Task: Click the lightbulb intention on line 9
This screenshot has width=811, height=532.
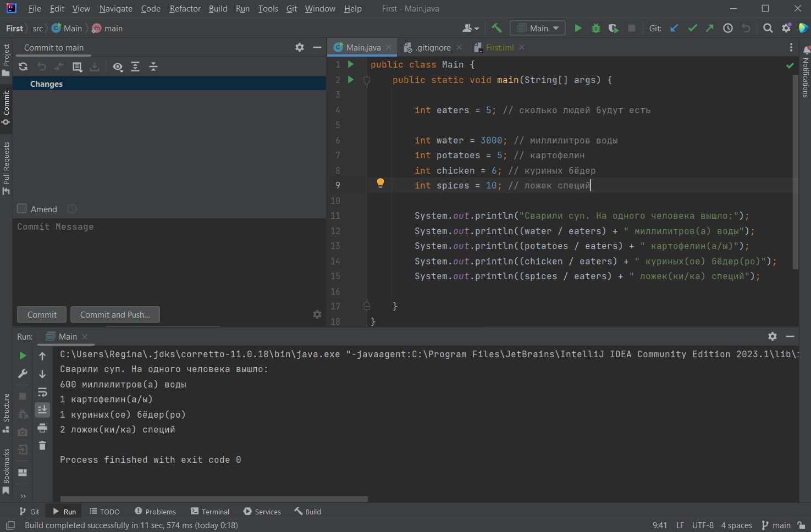Action: 380,182
